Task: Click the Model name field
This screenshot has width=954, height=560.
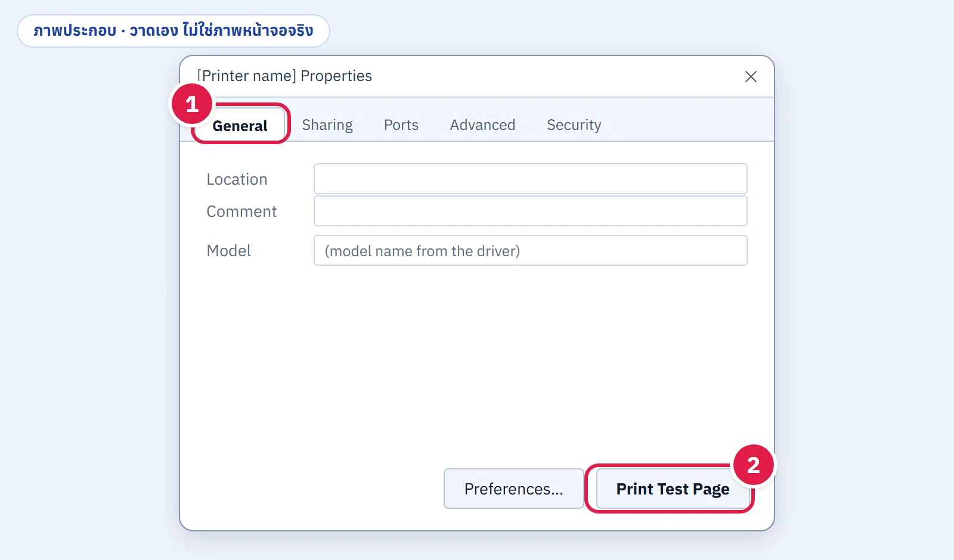Action: pos(531,250)
